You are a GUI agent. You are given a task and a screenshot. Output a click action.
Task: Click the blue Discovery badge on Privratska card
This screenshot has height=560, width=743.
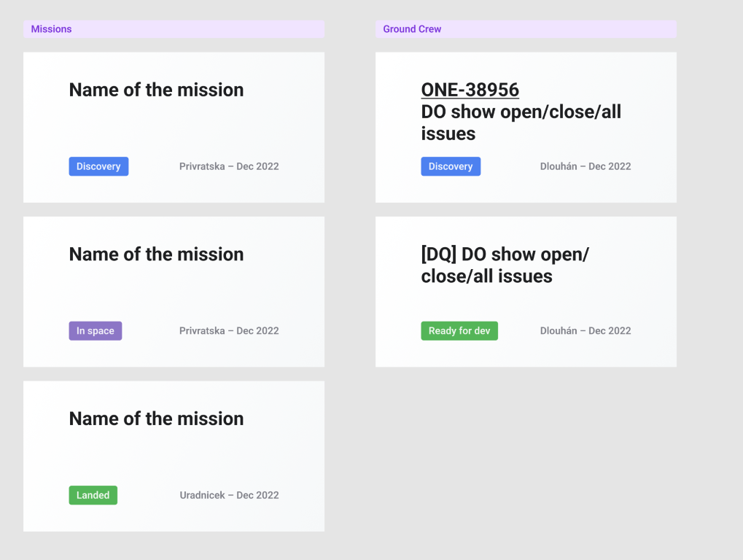coord(98,166)
